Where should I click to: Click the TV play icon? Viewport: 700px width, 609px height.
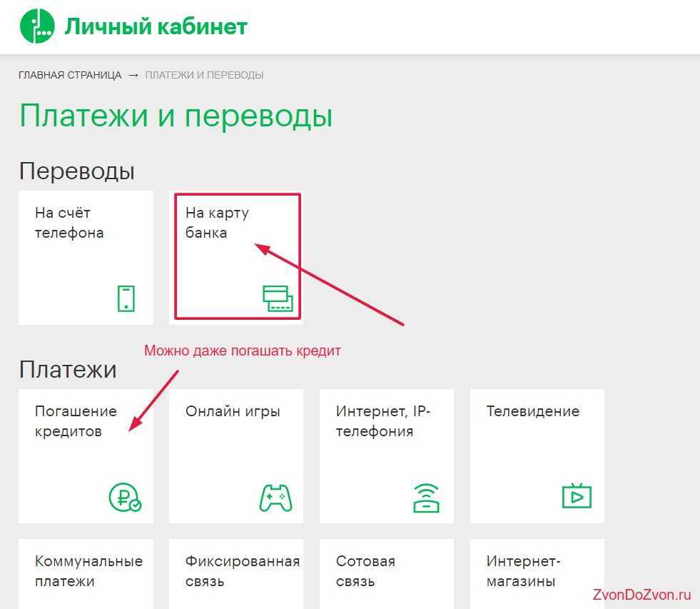click(577, 495)
